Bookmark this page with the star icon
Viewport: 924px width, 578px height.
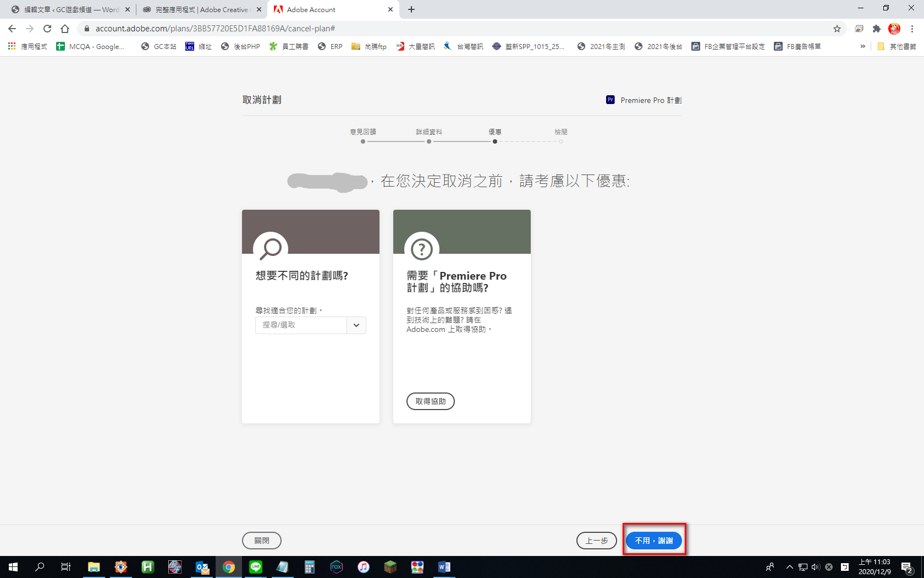(837, 29)
